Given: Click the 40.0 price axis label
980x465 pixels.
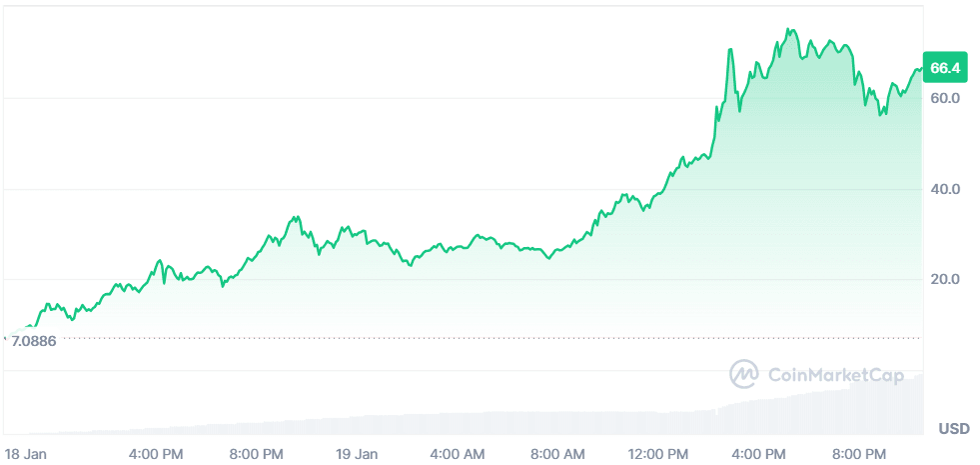Looking at the screenshot, I should click(945, 189).
